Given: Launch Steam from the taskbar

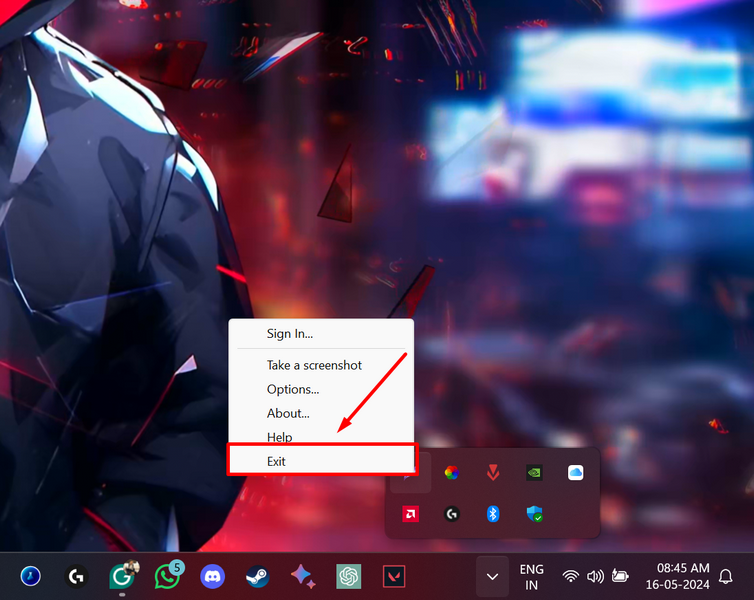Looking at the screenshot, I should 257,576.
